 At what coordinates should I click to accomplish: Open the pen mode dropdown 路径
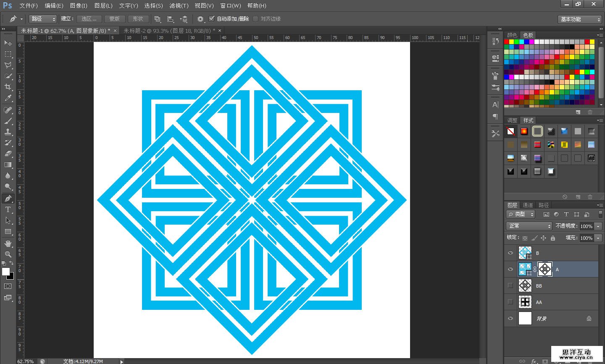(42, 19)
